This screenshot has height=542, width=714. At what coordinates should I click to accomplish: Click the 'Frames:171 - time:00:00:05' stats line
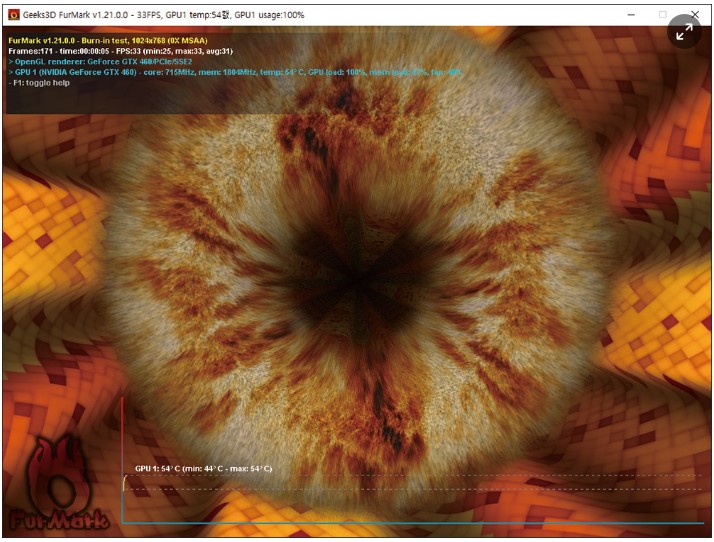coord(121,51)
